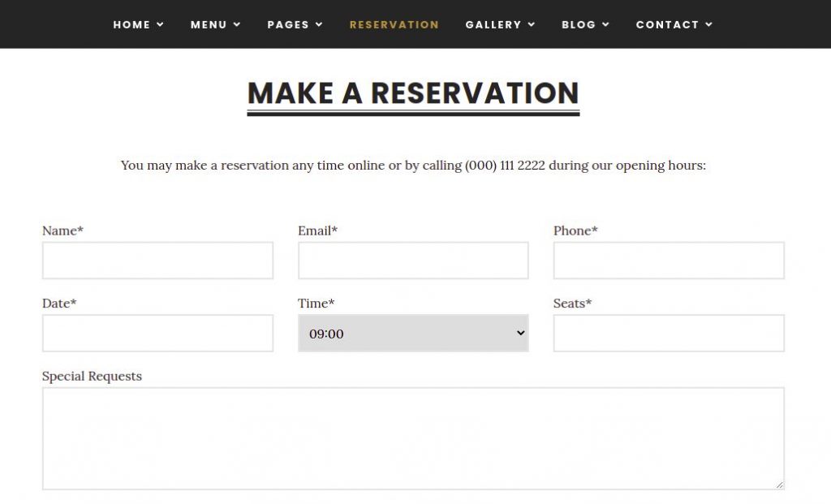
Task: Visit the BLOG page link
Action: point(578,24)
